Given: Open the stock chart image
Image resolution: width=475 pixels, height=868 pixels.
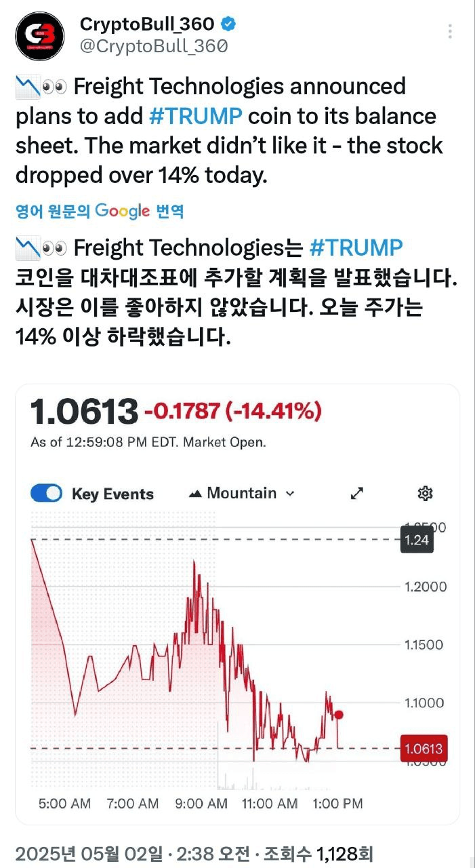Looking at the screenshot, I should pos(237,604).
